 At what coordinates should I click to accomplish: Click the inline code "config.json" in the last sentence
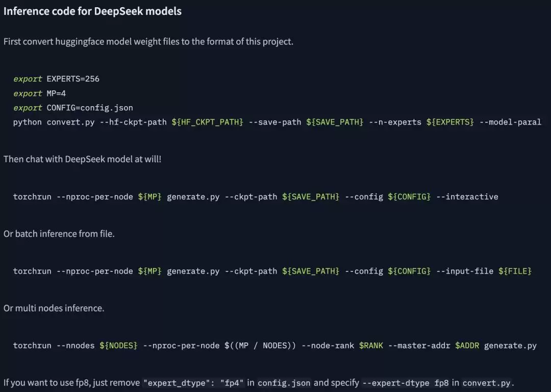(284, 383)
